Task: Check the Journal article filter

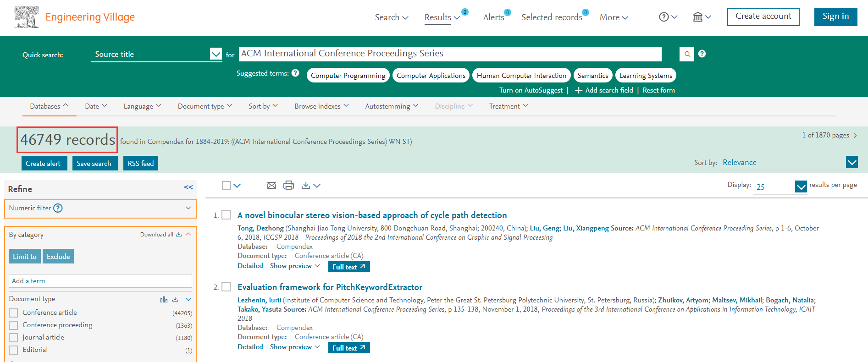Action: [x=14, y=337]
